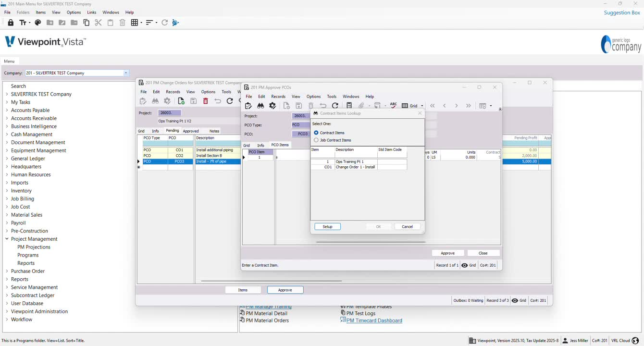Click previous record arrow in PM Approve PCOs
Screen dimensions: 644x346
(445, 106)
